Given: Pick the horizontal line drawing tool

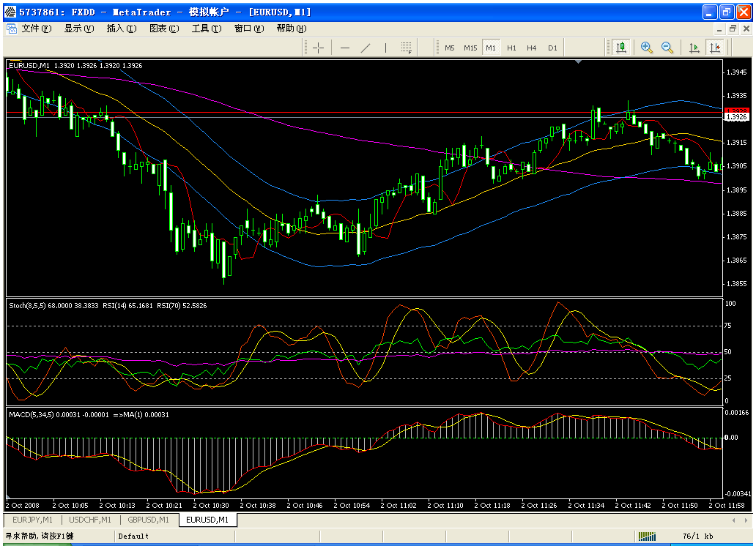Looking at the screenshot, I should point(345,48).
